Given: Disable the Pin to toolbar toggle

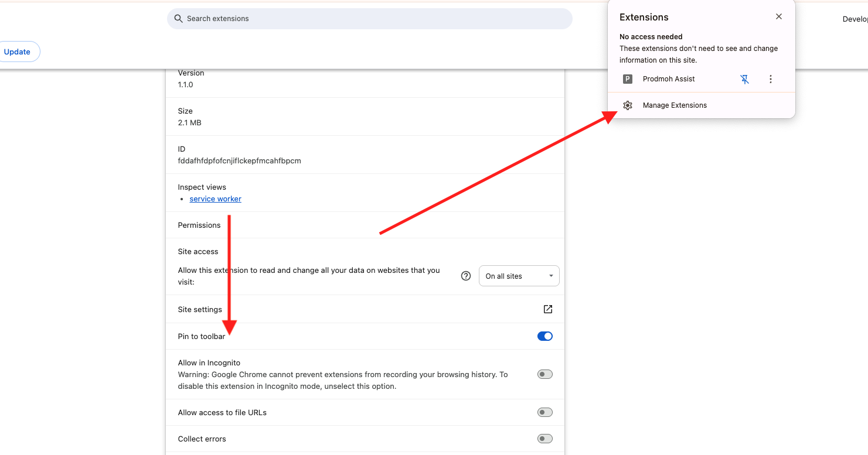Looking at the screenshot, I should pos(544,336).
